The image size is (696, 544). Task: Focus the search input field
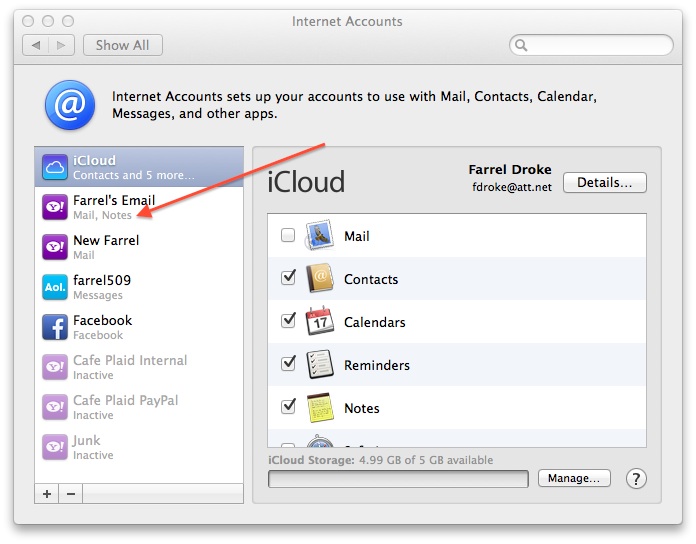[591, 45]
